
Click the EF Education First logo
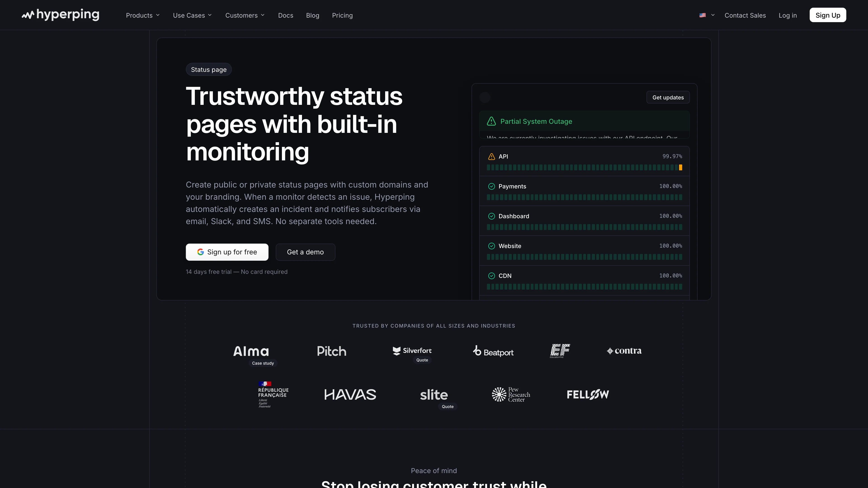pyautogui.click(x=560, y=351)
